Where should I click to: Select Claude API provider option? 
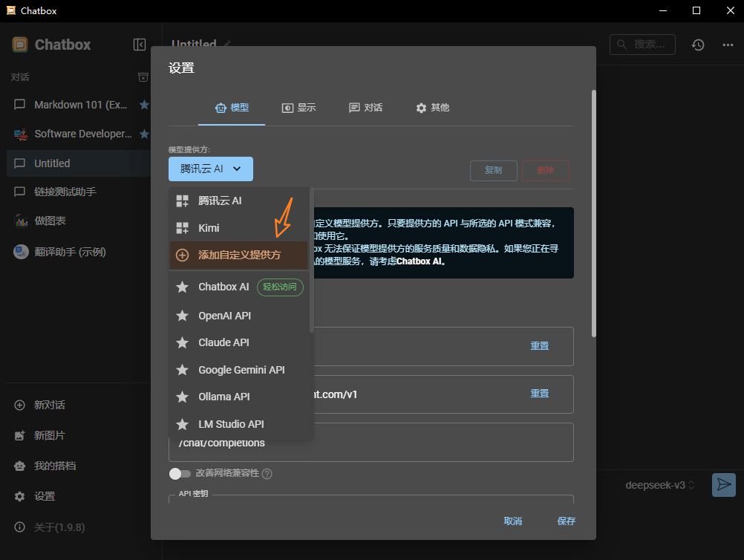[239, 342]
